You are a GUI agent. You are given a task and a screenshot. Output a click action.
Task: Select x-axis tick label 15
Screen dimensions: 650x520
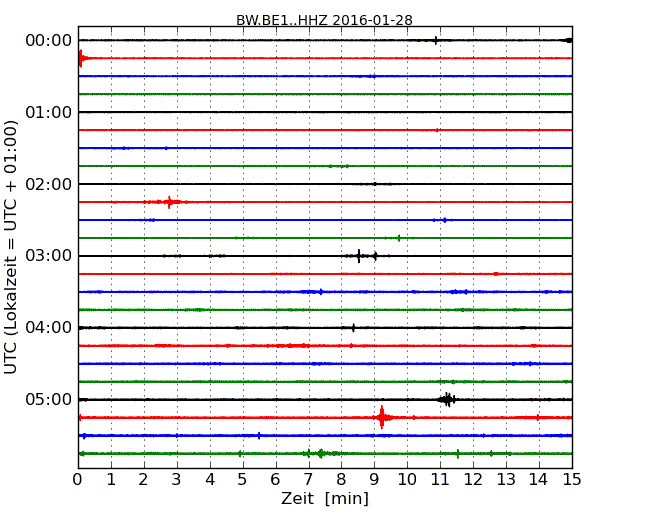click(x=572, y=480)
